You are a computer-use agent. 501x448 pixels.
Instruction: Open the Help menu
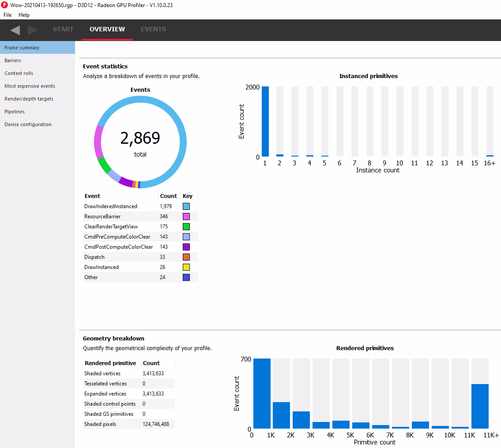tap(24, 15)
